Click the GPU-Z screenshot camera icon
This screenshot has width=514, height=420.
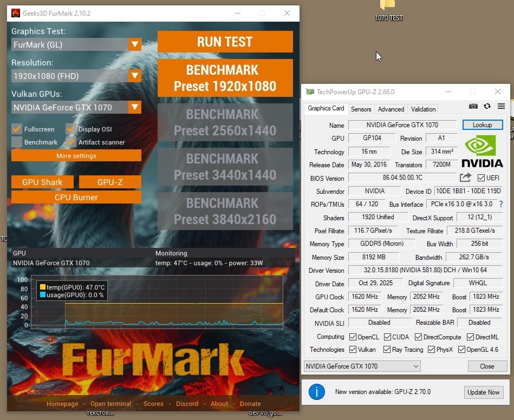473,106
